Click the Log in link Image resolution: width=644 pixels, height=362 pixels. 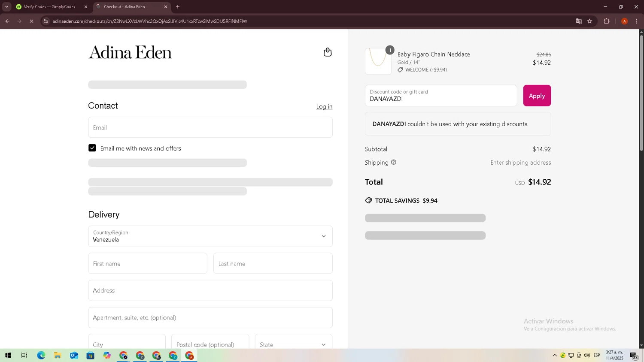[x=324, y=106]
